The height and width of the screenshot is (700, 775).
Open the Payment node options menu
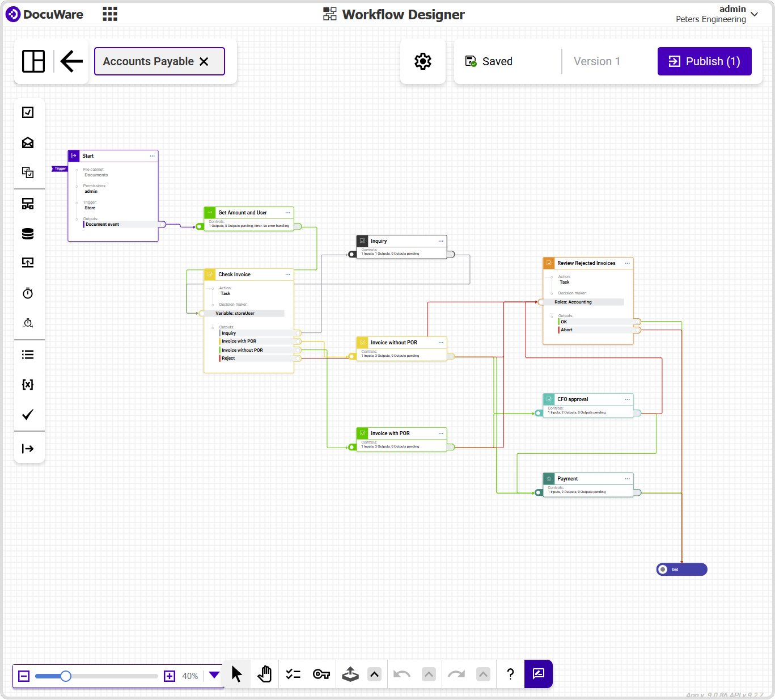click(x=628, y=479)
